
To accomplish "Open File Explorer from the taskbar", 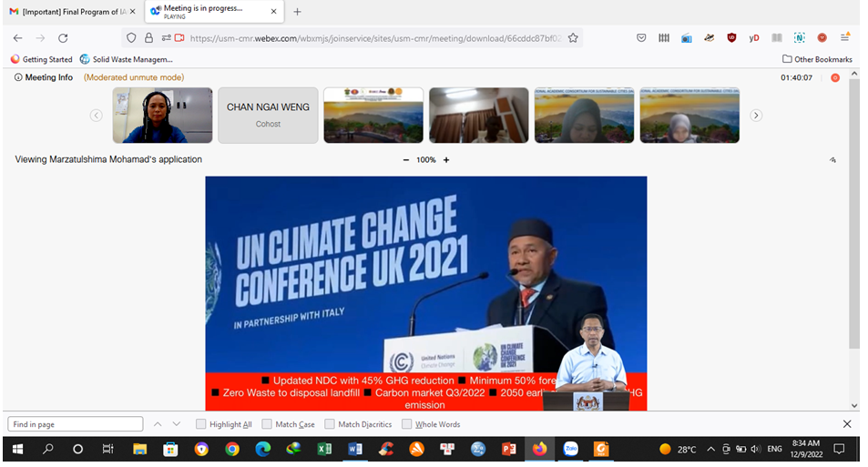I will [x=139, y=450].
